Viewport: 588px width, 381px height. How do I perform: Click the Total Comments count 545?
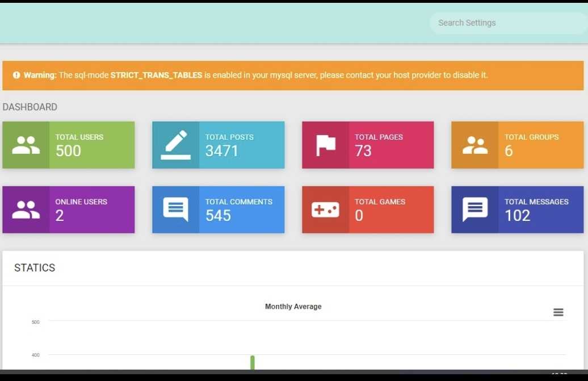pos(218,216)
